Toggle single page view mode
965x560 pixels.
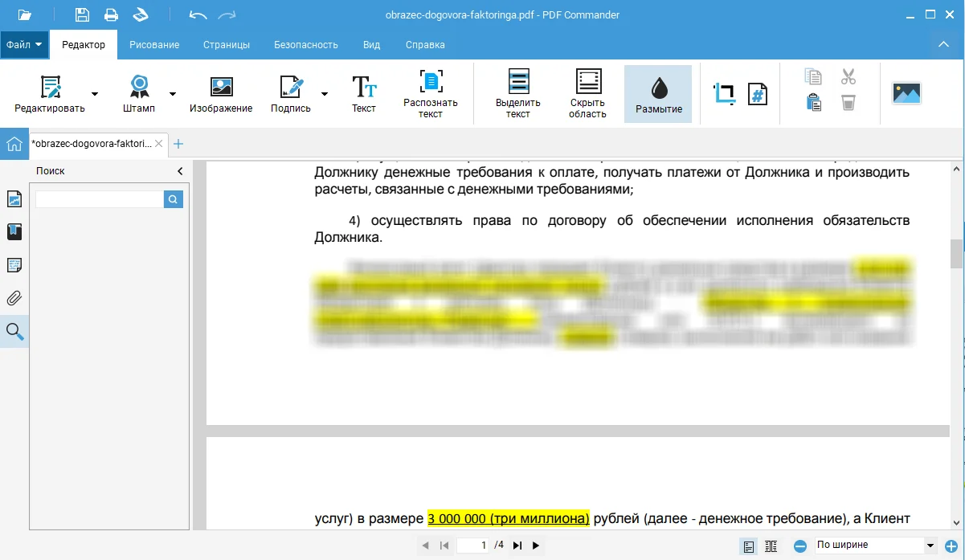click(749, 546)
